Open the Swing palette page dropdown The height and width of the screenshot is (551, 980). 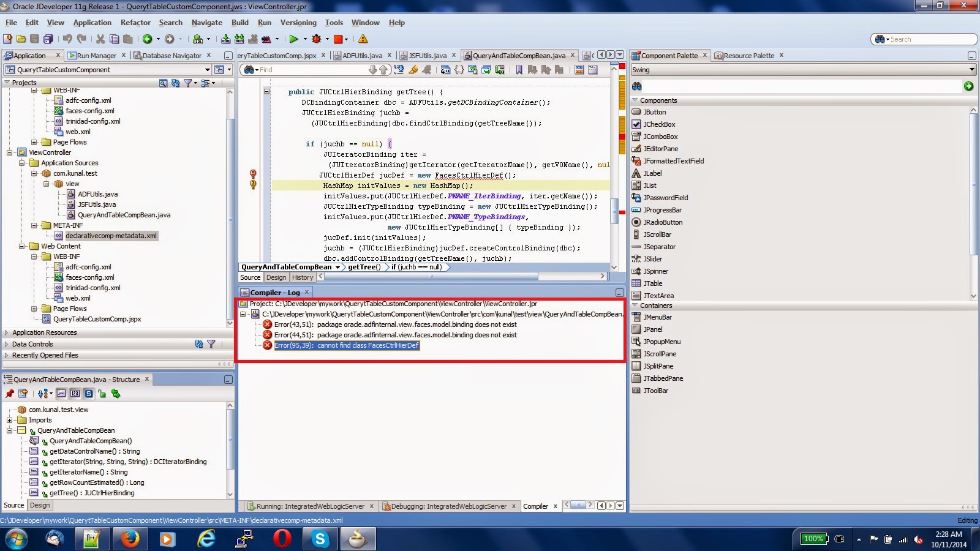(972, 69)
